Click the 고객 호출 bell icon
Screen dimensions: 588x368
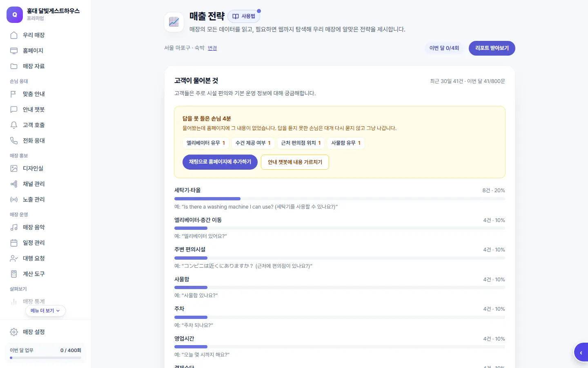tap(14, 125)
